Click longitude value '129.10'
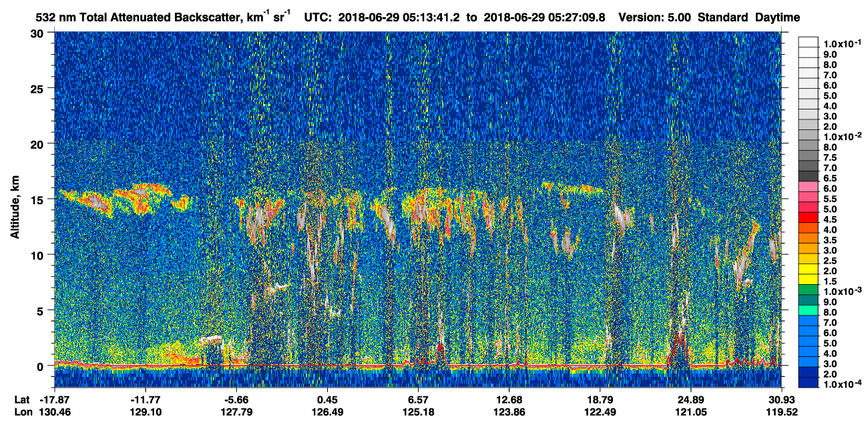 [x=146, y=412]
